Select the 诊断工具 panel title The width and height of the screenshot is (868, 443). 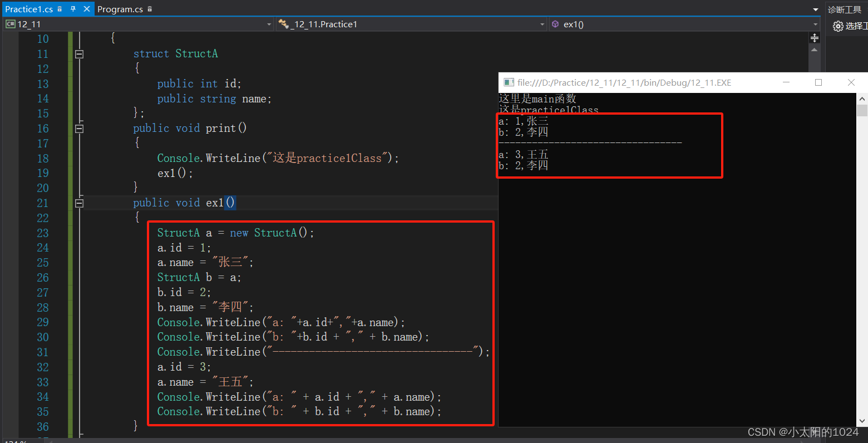pos(845,9)
